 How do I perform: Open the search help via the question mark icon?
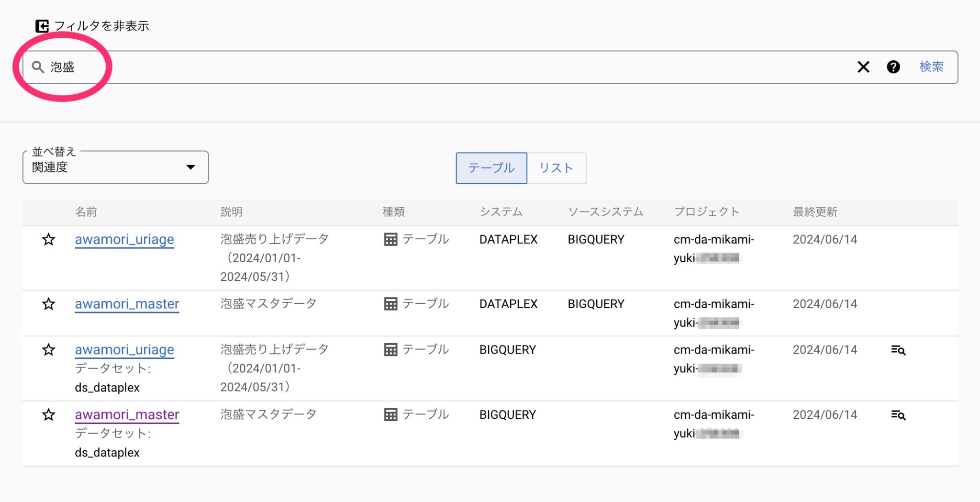tap(893, 67)
